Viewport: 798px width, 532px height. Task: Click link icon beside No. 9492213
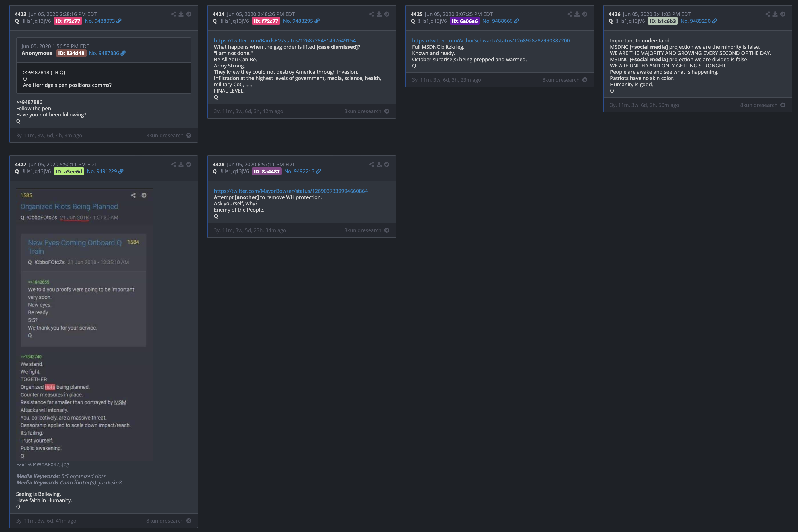(319, 172)
